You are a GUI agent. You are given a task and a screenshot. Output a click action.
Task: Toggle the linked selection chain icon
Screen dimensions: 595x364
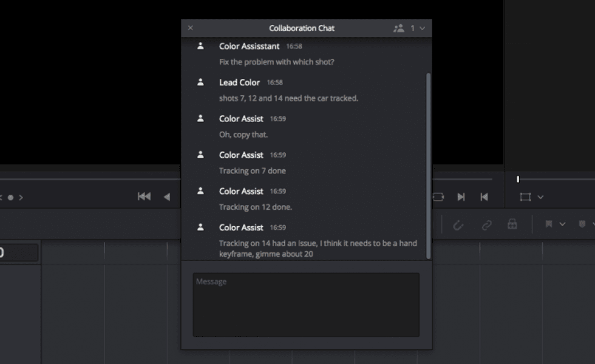(x=486, y=225)
